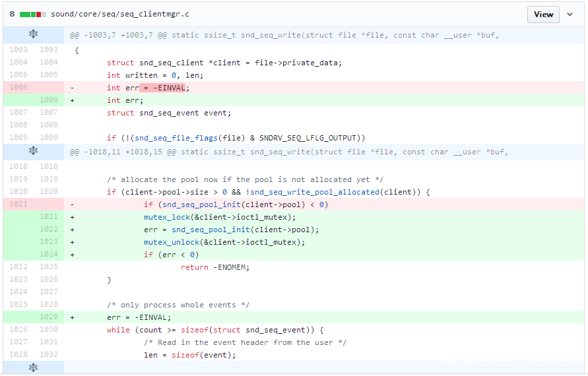Select deleted line number 1021
588x376 pixels.
18,204
